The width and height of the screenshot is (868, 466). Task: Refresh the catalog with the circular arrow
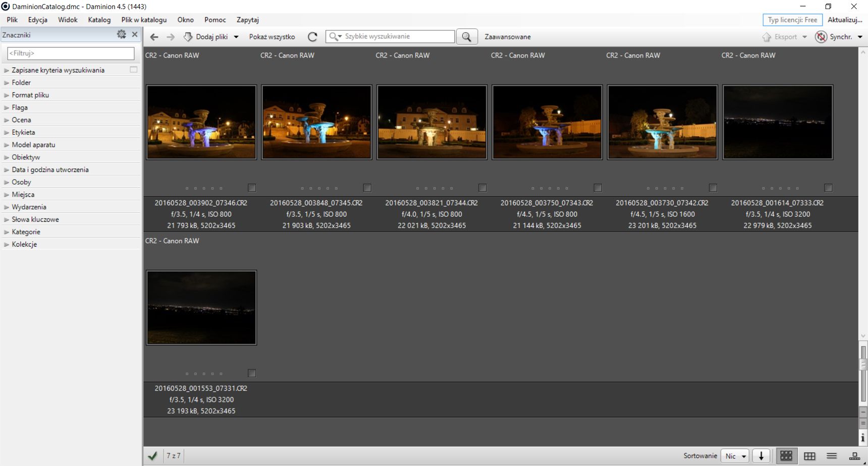312,37
